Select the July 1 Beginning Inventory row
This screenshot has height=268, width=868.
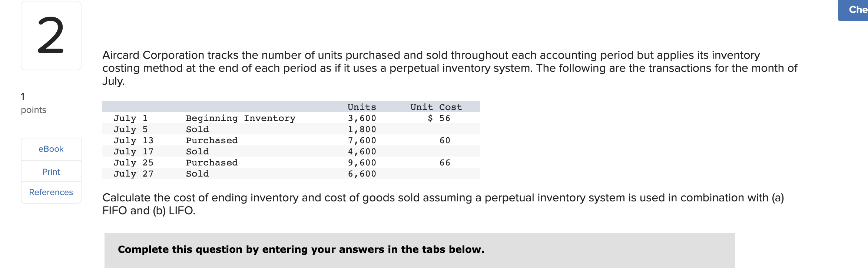point(241,118)
